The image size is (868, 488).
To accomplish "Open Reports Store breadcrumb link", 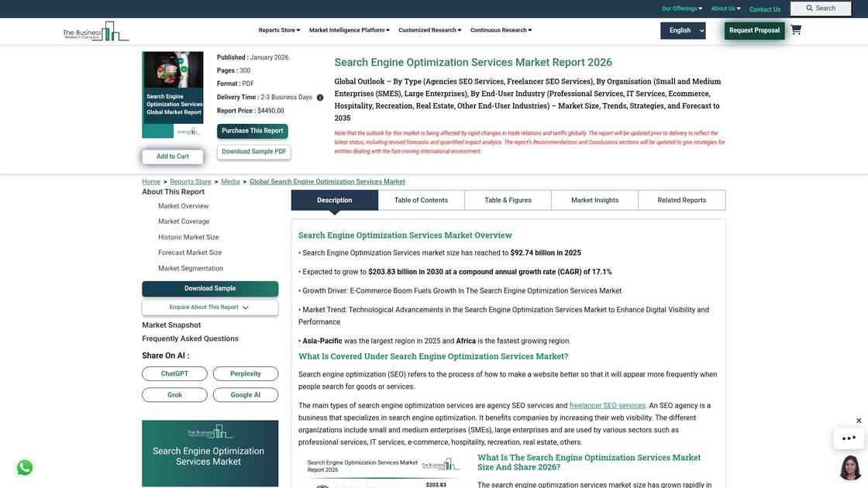I will [191, 181].
